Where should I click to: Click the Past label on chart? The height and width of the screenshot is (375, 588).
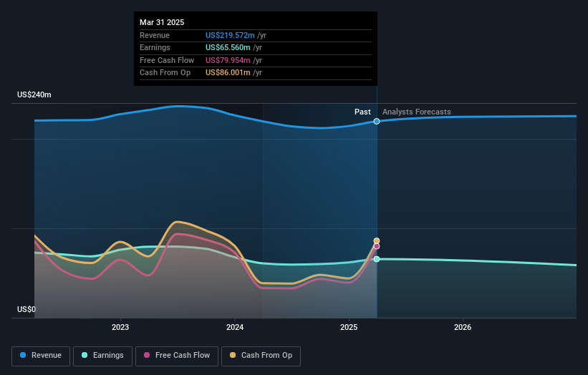[362, 112]
